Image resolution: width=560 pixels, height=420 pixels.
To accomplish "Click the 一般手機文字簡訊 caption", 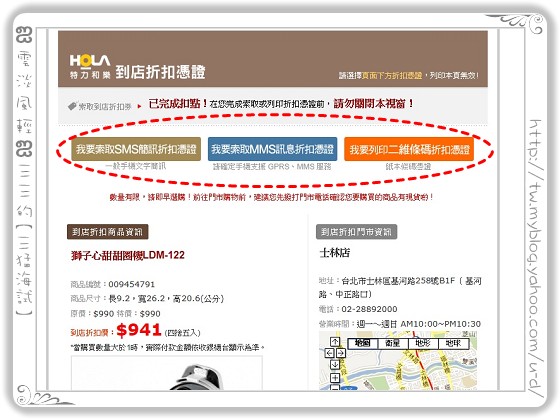I will 136,166.
